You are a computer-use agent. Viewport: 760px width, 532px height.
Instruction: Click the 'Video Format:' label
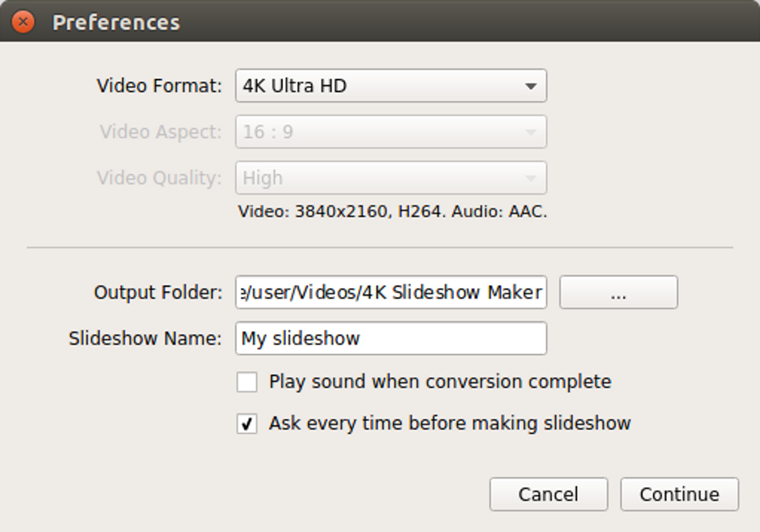click(x=159, y=86)
